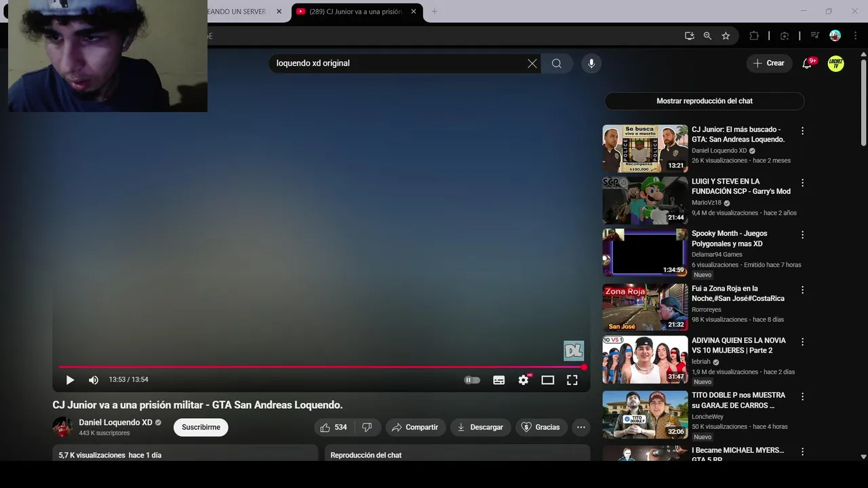Bookmark this page with the star icon
The width and height of the screenshot is (868, 488).
(x=726, y=36)
